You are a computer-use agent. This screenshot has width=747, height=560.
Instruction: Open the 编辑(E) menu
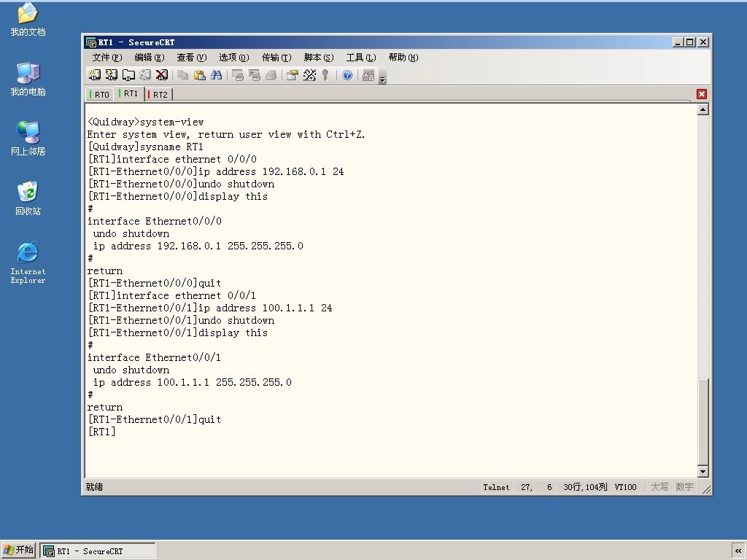pos(149,58)
